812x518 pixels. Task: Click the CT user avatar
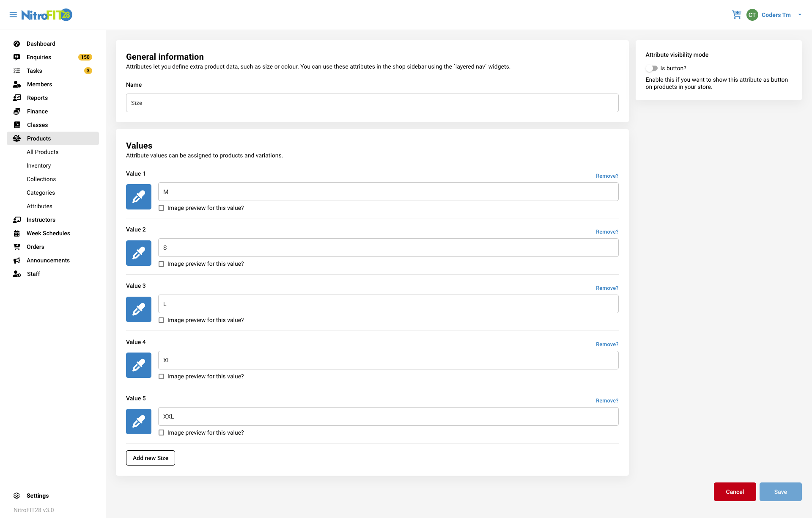(x=752, y=15)
